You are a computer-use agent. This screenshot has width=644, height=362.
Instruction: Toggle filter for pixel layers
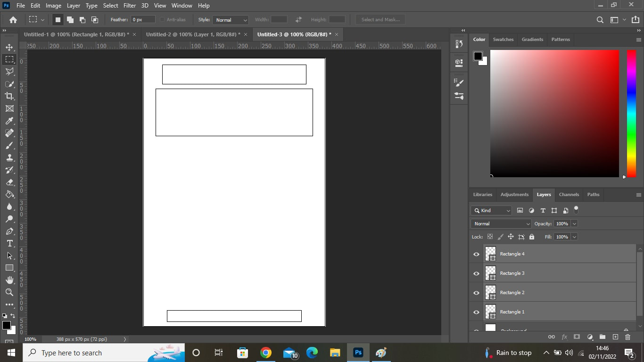pyautogui.click(x=520, y=211)
